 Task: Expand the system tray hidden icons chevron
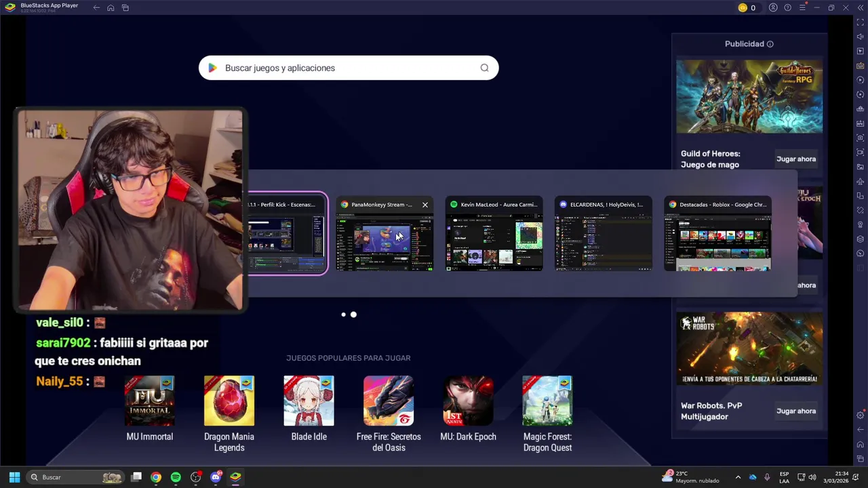click(738, 477)
